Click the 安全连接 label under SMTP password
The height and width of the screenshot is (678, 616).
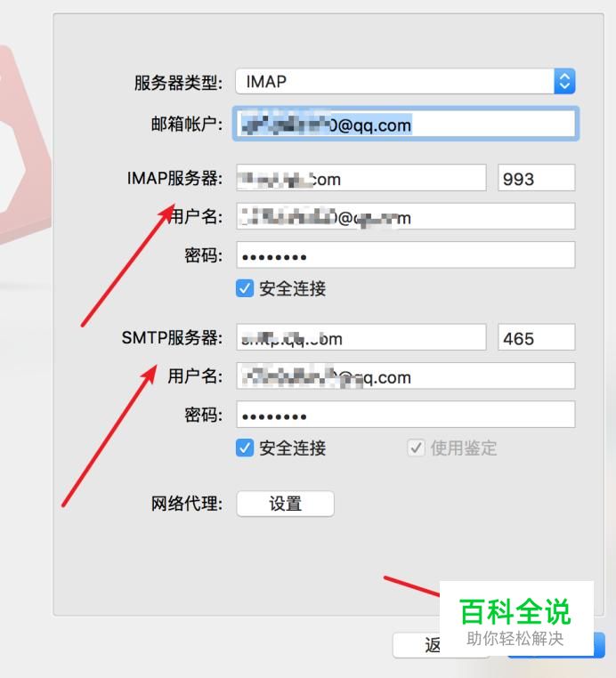[x=293, y=448]
